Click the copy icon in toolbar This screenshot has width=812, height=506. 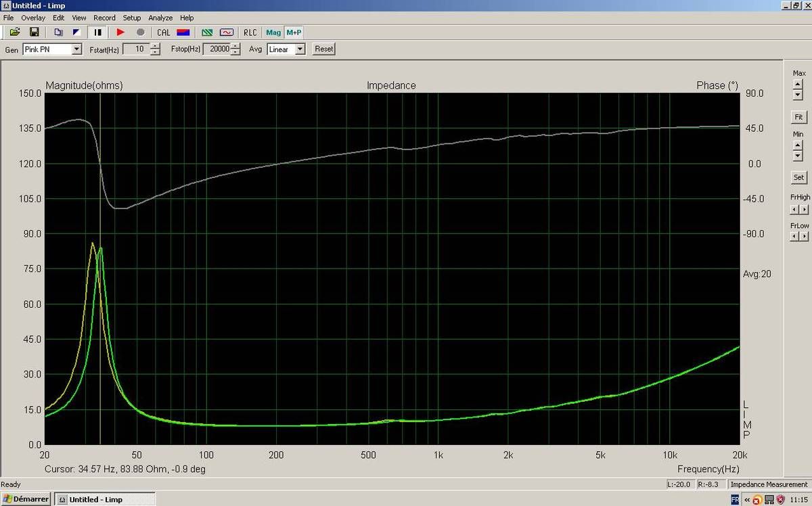click(x=58, y=32)
